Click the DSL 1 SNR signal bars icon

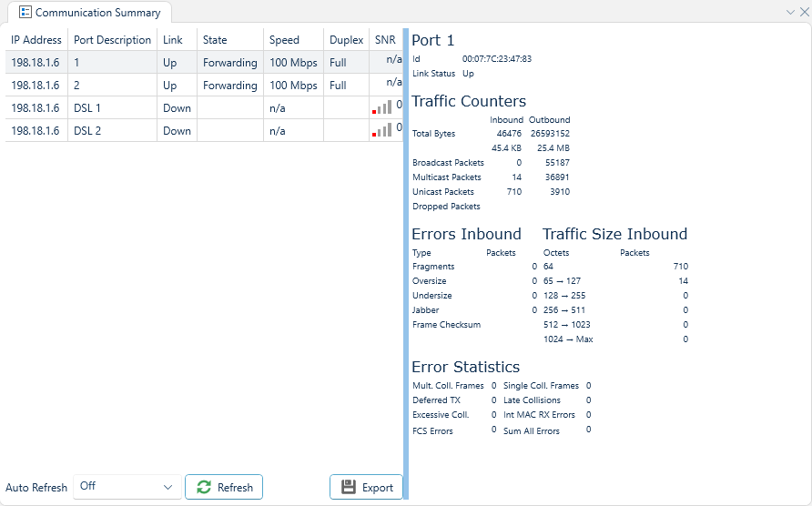[x=382, y=107]
